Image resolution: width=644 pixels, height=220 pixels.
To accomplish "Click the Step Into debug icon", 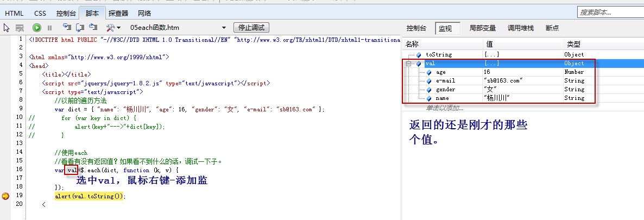I will 67,28.
